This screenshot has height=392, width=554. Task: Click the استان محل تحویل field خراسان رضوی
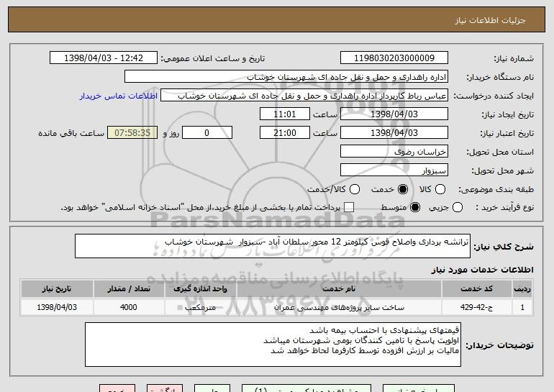394,152
